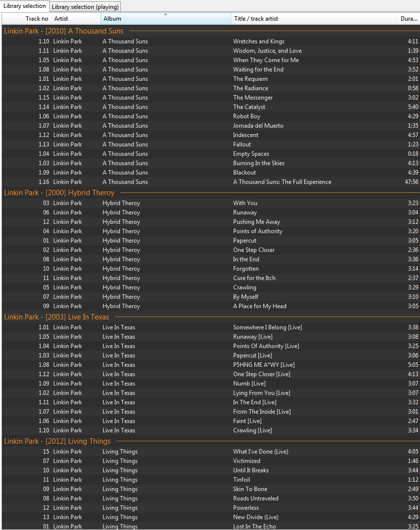Select Crawling in Hybrid Theroy
Viewport: 420px width, 530px height.
click(x=211, y=287)
